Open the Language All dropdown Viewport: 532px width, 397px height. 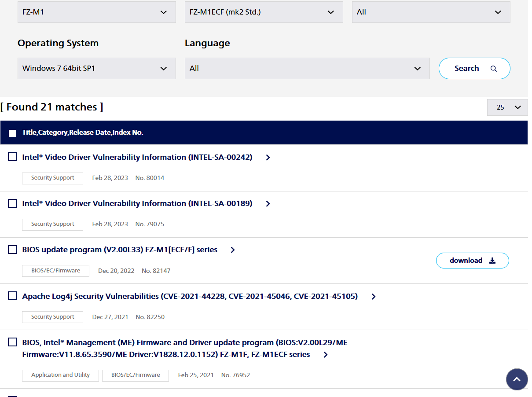(x=307, y=68)
